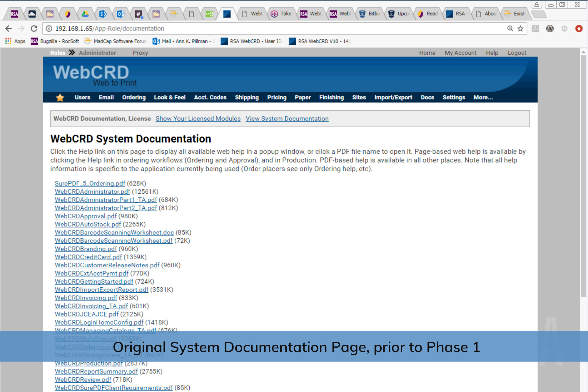
Task: Open My Account
Action: click(460, 53)
